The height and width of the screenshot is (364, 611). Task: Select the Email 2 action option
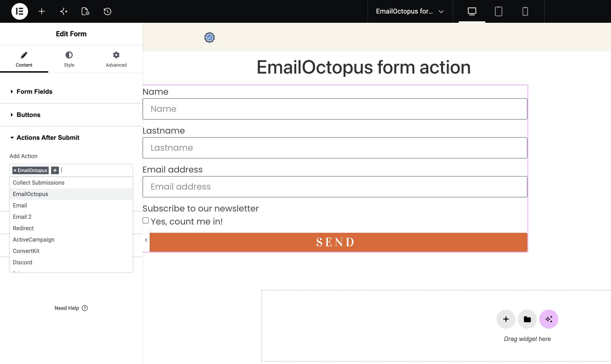(x=71, y=217)
